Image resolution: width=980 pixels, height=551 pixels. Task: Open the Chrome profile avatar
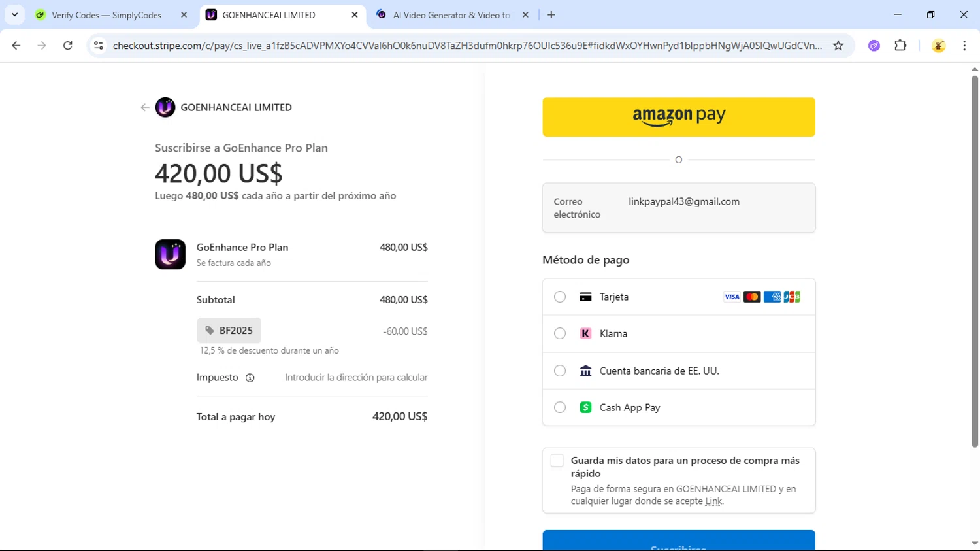tap(939, 46)
